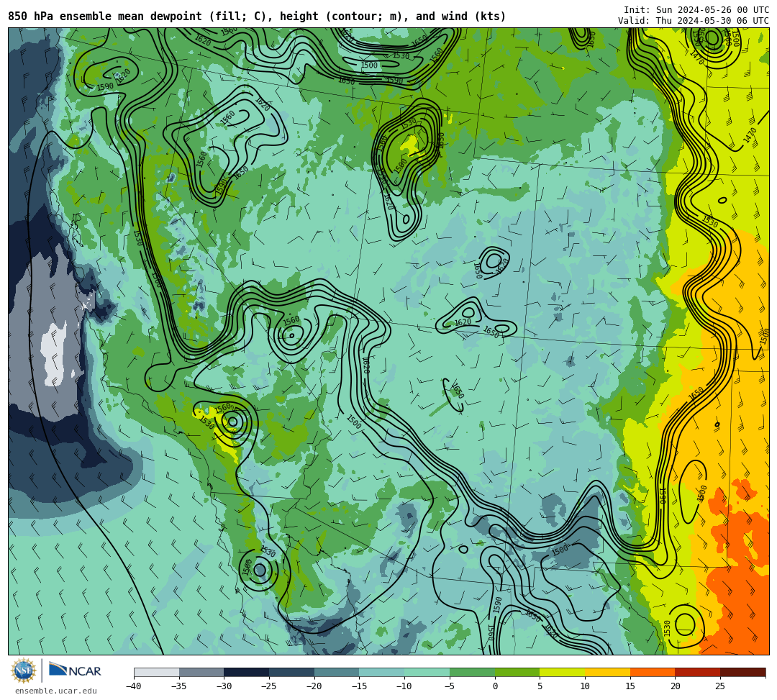The image size is (777, 700).
Task: Click the 'Valid: Thu 2024-05-30 06 UTC' text
Action: point(694,21)
